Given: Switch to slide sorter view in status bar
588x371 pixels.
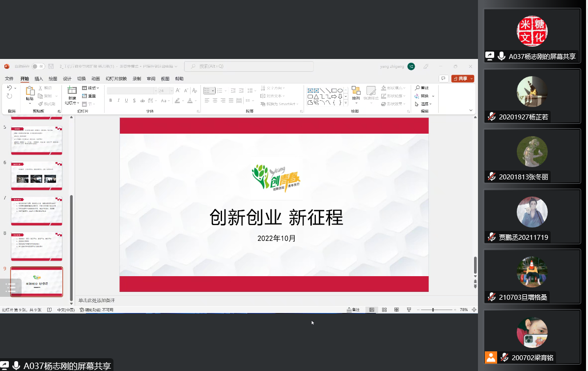Looking at the screenshot, I should (384, 310).
